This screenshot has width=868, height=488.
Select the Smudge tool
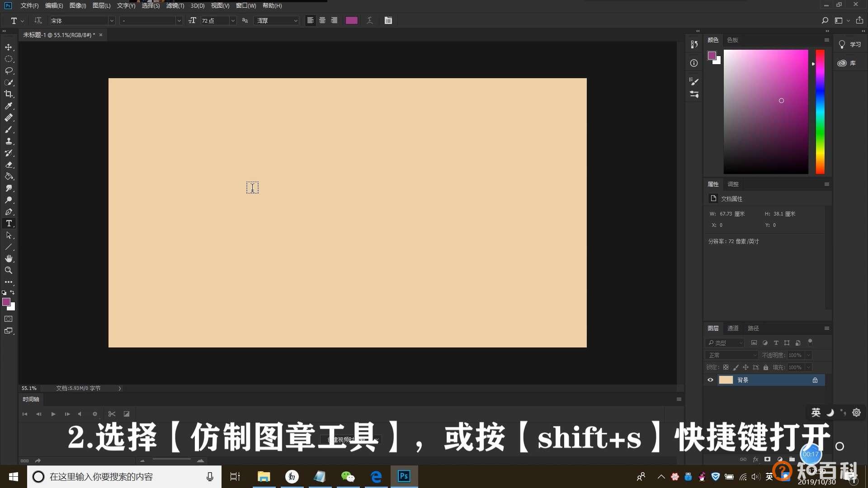pos(9,188)
